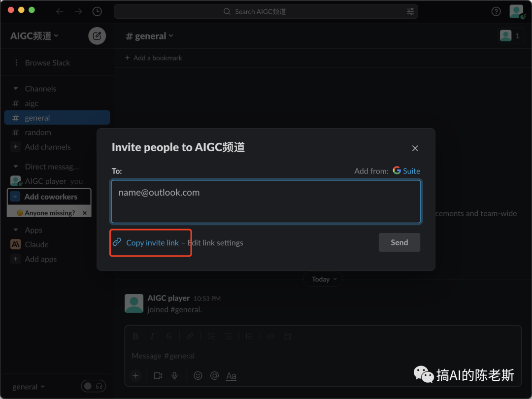Screen dimensions: 532x399
Task: Click the Search AIGC频道 field
Action: [x=266, y=11]
